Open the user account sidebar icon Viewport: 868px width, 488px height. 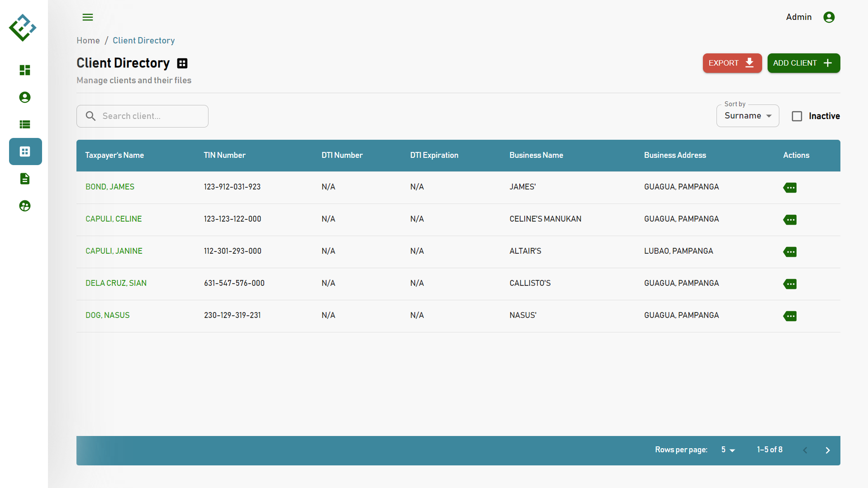(x=25, y=97)
